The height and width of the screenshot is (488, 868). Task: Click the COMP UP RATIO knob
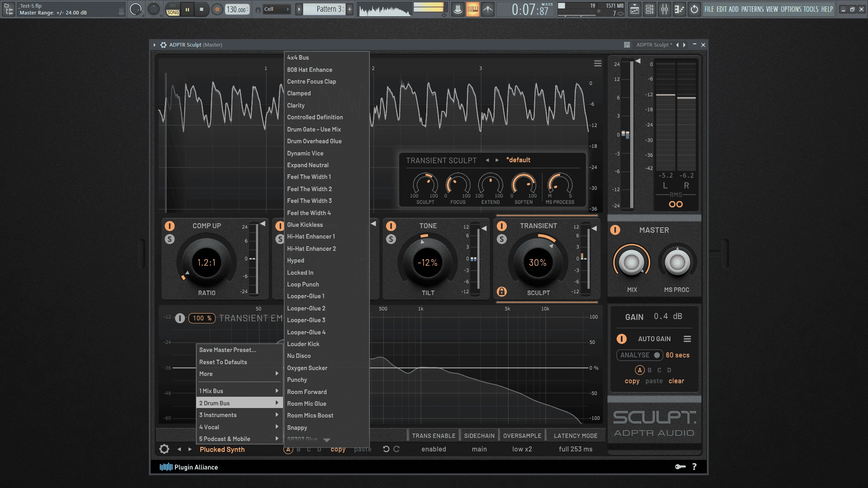pos(207,263)
